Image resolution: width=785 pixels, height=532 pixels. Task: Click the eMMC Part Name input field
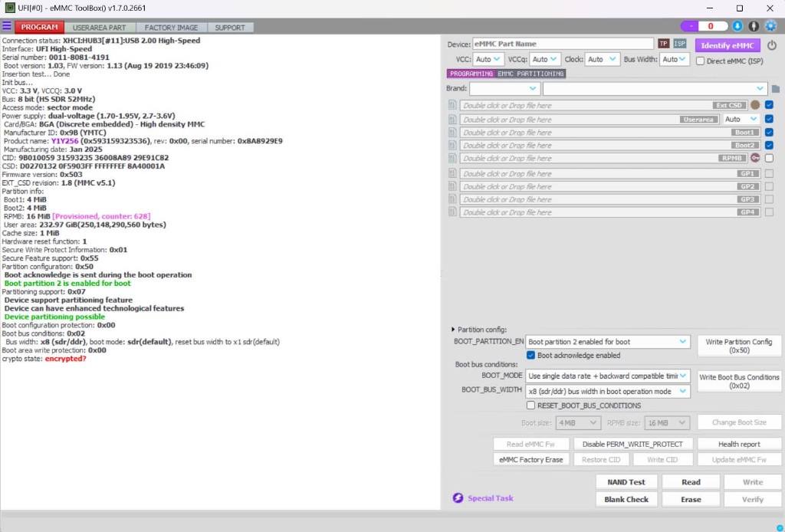pos(563,44)
